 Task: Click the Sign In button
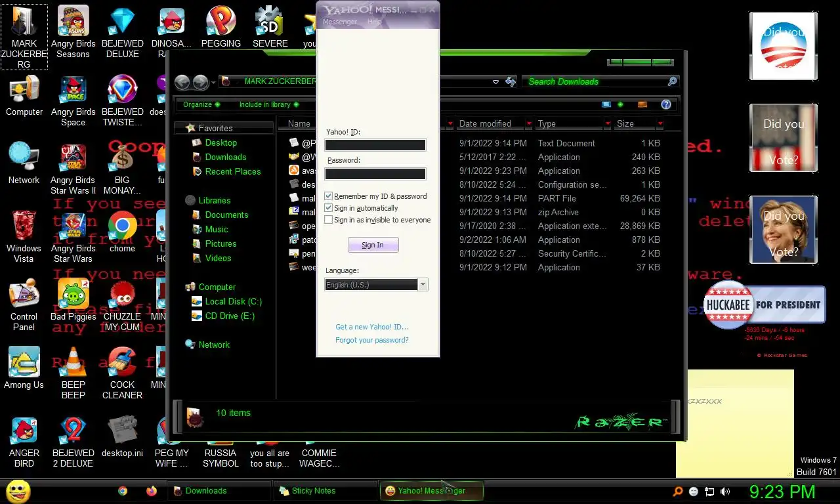(x=373, y=245)
